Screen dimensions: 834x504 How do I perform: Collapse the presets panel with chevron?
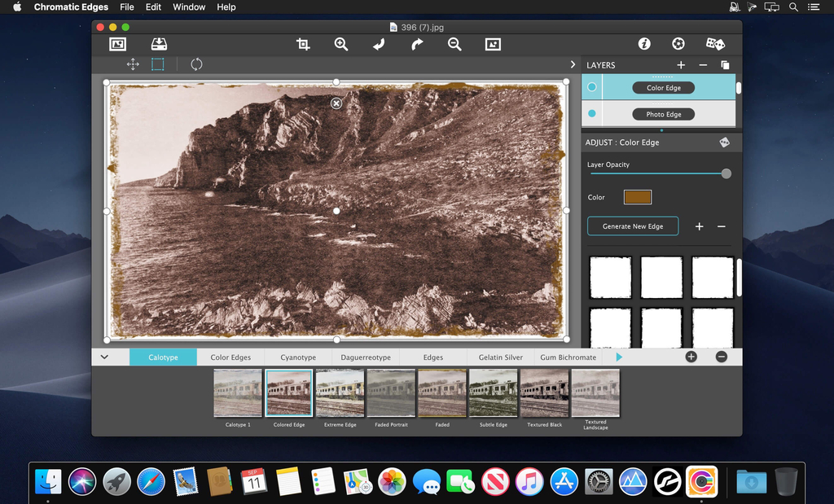tap(104, 357)
